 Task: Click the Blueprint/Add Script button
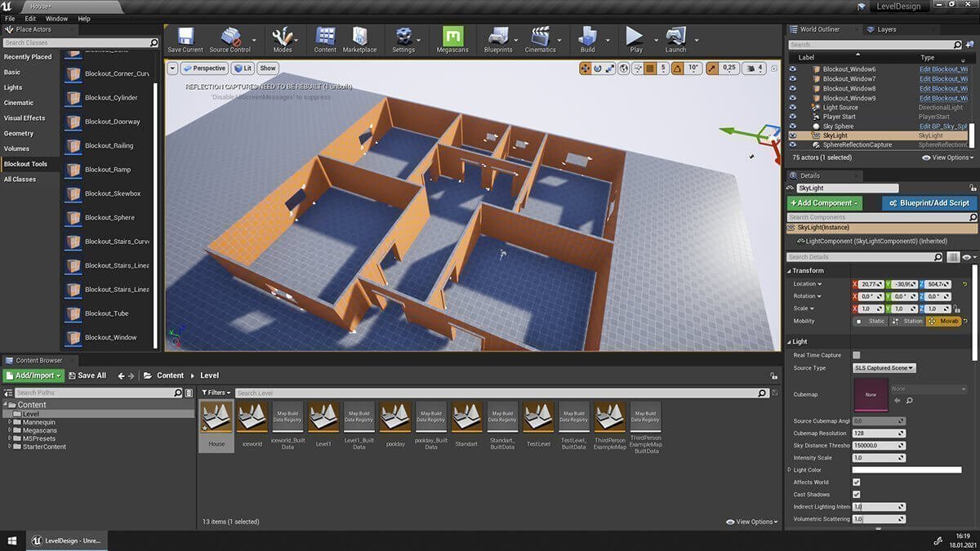click(x=929, y=203)
